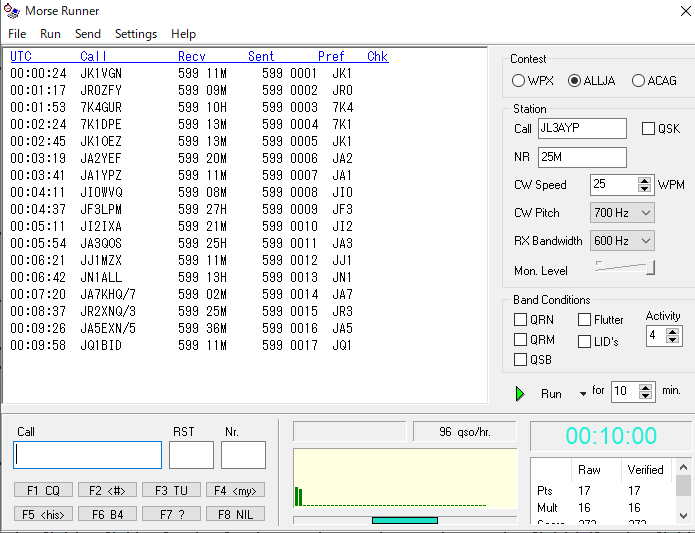This screenshot has width=695, height=533.
Task: Click the F2 <#> button
Action: (107, 490)
